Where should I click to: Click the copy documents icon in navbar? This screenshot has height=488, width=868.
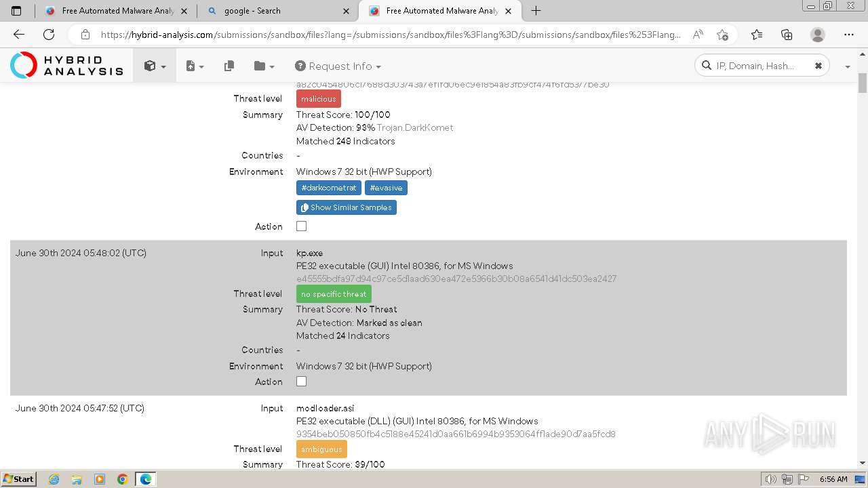[229, 66]
